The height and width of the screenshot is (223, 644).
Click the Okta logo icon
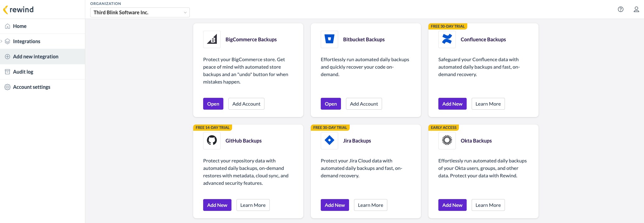coord(447,141)
